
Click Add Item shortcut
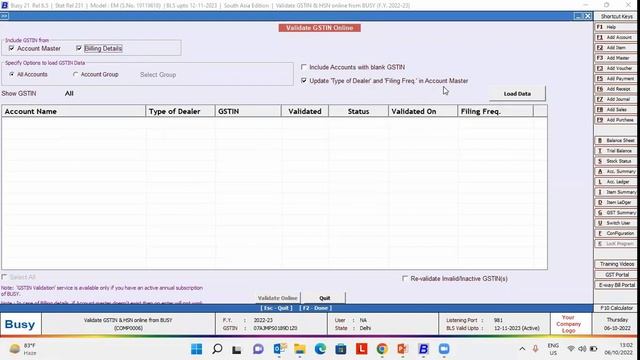(x=616, y=48)
